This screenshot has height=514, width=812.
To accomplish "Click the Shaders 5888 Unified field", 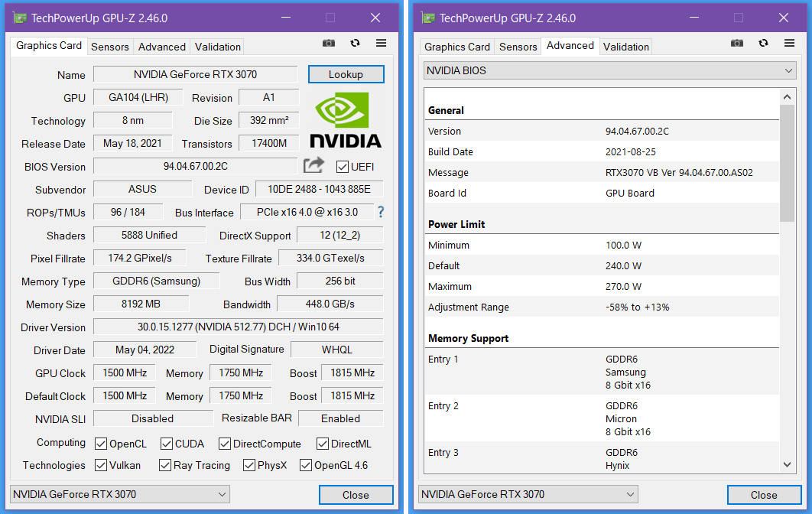I will (149, 236).
